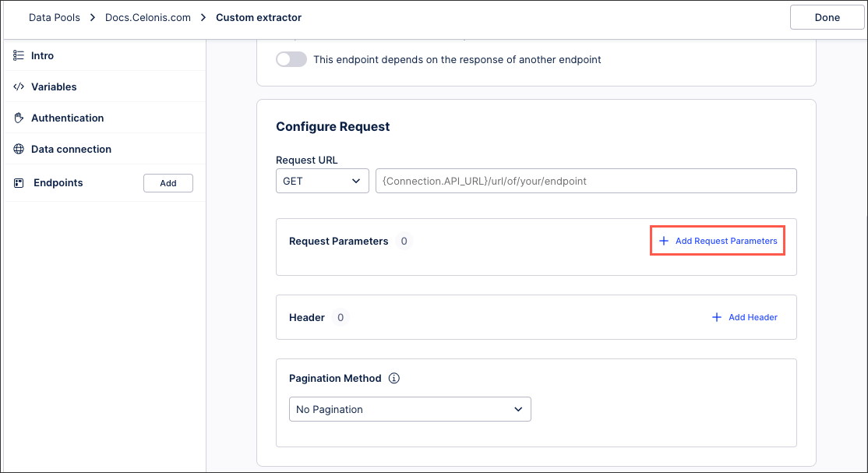Click the Intro list icon in sidebar
The width and height of the screenshot is (868, 473).
[19, 56]
